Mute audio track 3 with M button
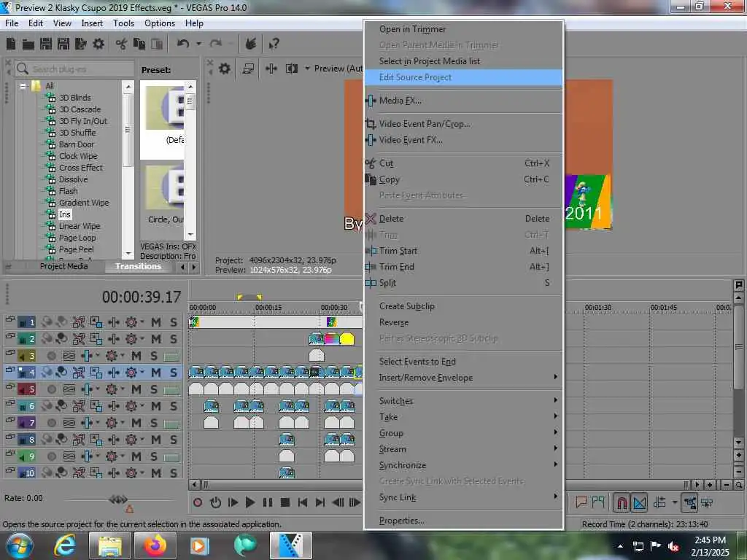 click(136, 356)
